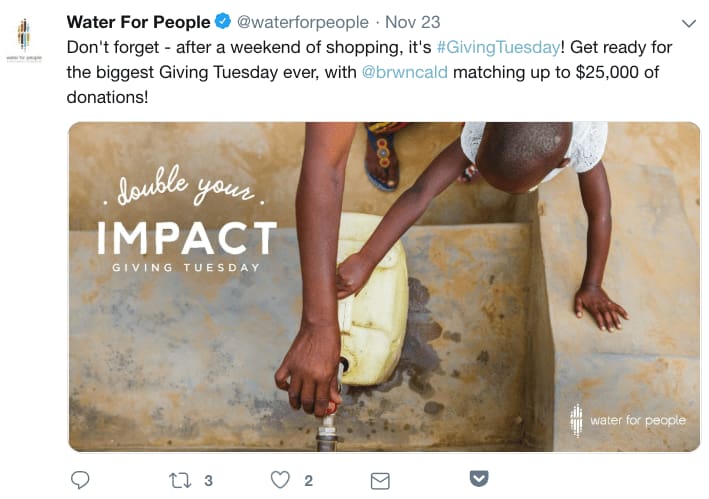The width and height of the screenshot is (709, 499).
Task: Like the tweet with the heart icon
Action: click(x=280, y=480)
